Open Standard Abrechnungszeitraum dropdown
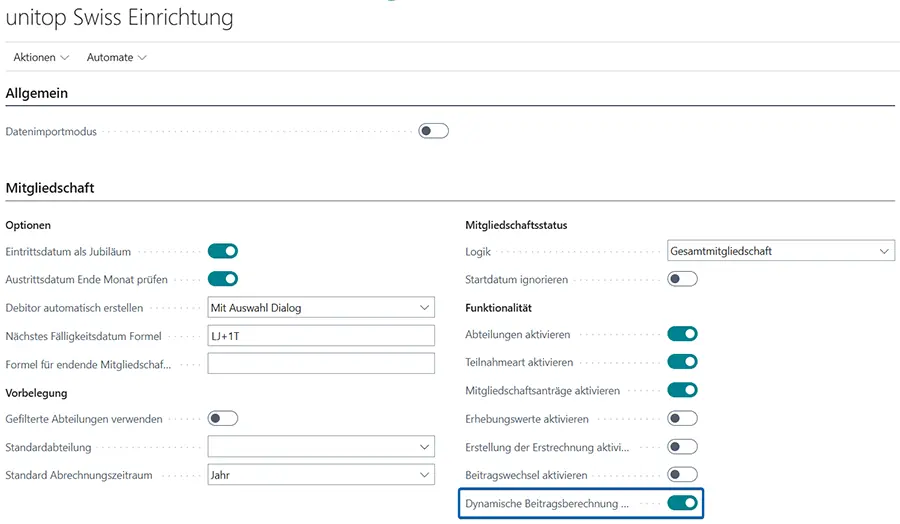Screen dimensions: 900x524 click(x=321, y=475)
